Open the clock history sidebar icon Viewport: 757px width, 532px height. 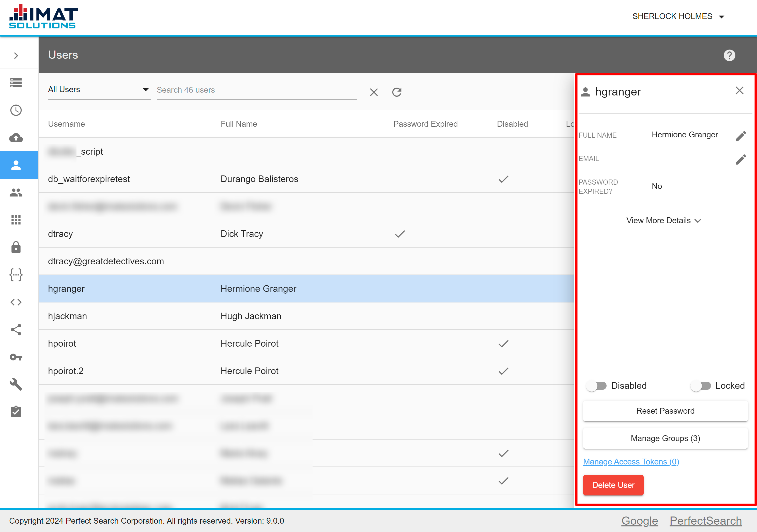16,110
